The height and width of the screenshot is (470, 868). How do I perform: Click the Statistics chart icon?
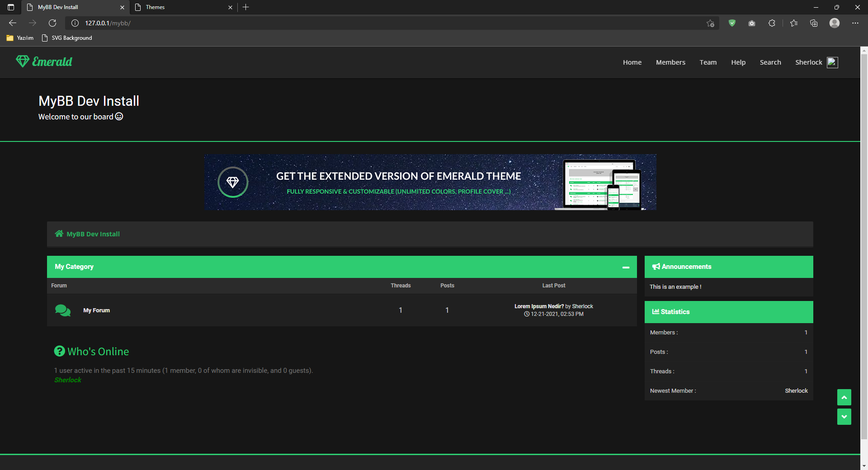pos(656,311)
